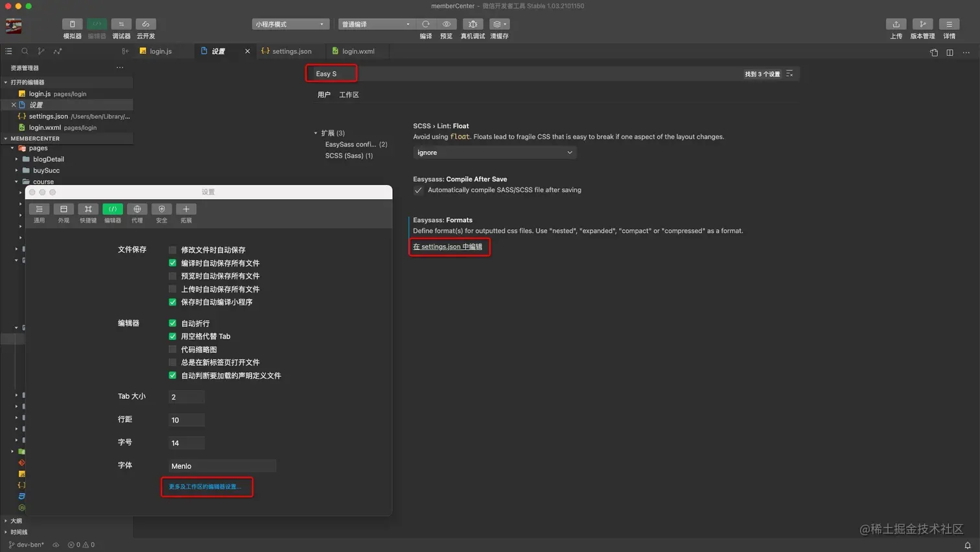
Task: Click the split editor icon
Action: point(950,53)
